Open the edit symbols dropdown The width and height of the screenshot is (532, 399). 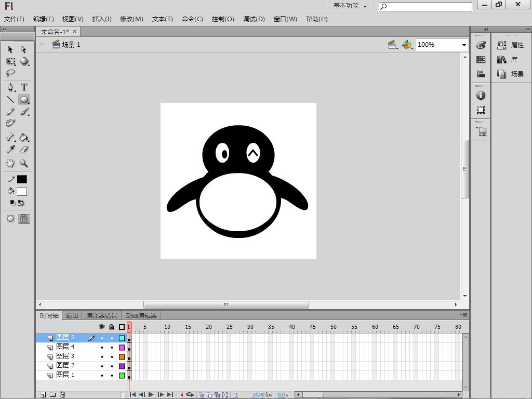tap(407, 45)
